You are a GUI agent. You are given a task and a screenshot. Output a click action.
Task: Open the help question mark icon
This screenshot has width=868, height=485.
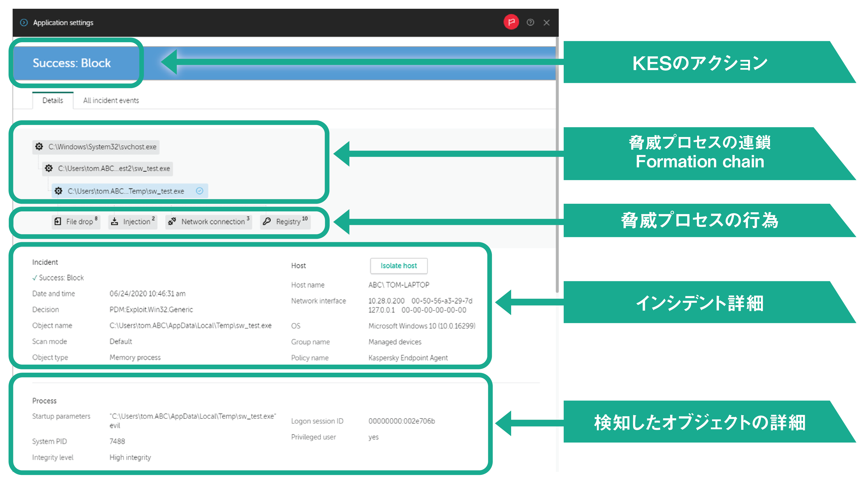(x=530, y=22)
